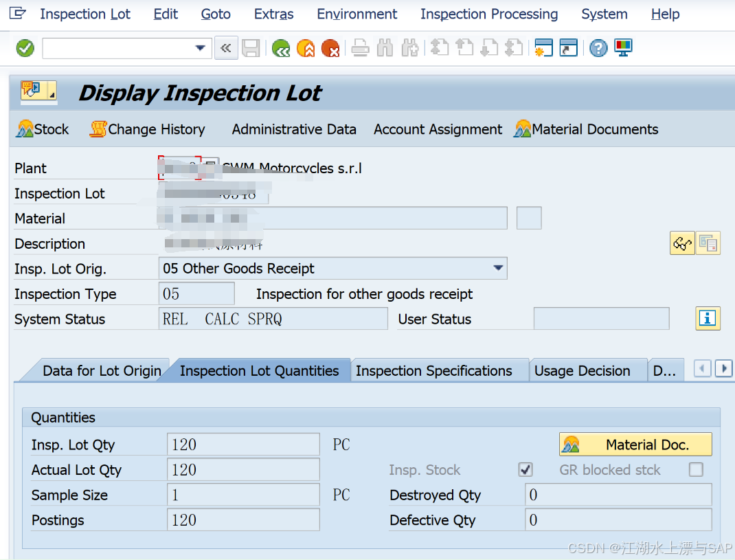
Task: Click the Destroyed Qty field
Action: (618, 495)
